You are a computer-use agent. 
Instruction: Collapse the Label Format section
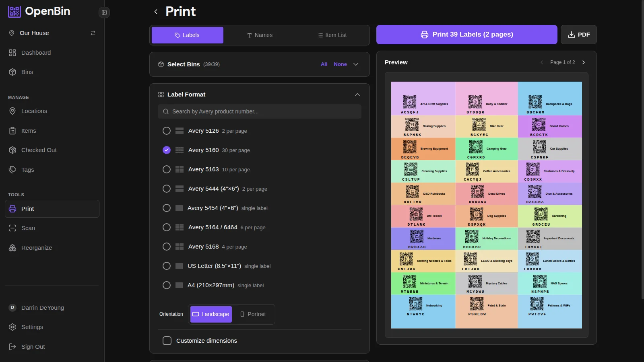pyautogui.click(x=357, y=95)
